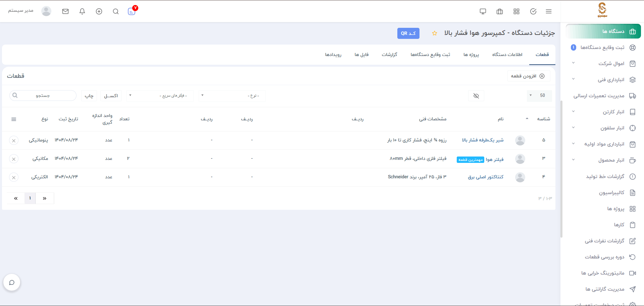Toggle sidebar with hamburger menu icon
Viewport: 644px width, 306px height.
549,11
